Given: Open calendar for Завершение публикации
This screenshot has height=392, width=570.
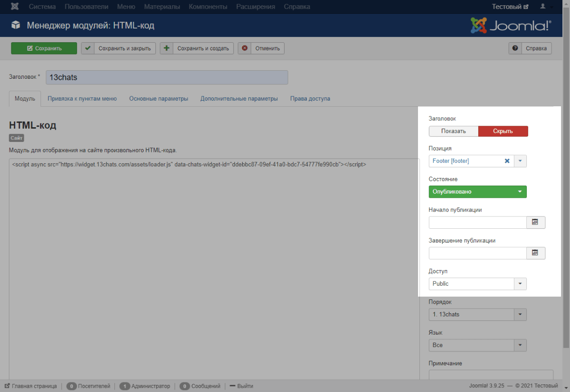Looking at the screenshot, I should pos(535,253).
